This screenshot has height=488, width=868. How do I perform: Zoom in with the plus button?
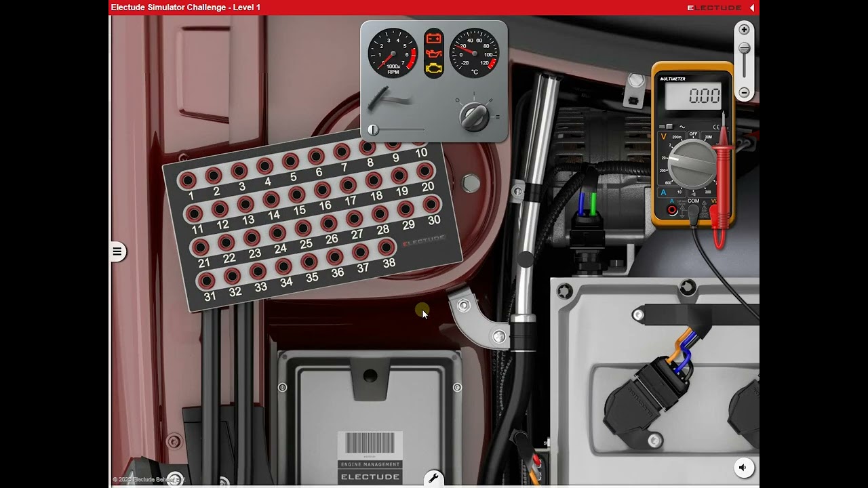pos(744,30)
